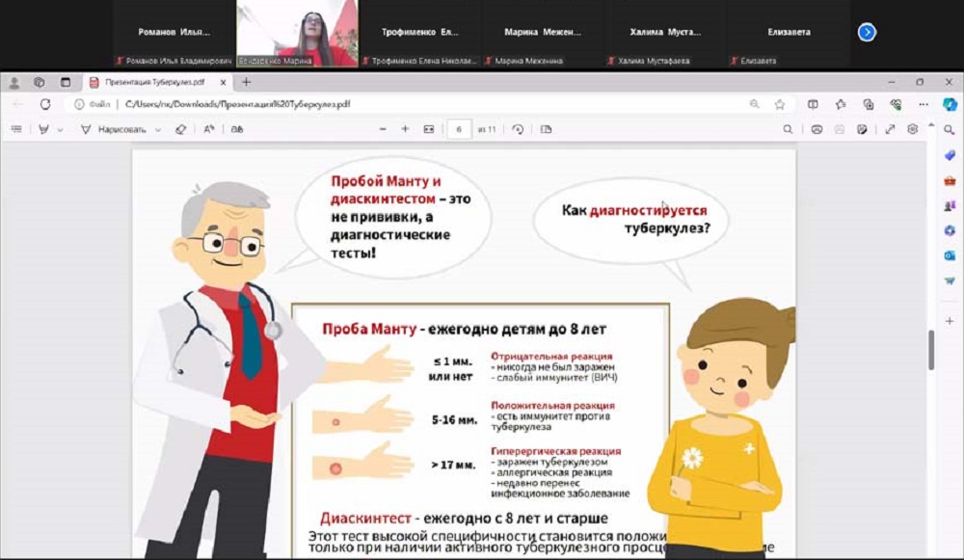Click the Нарисовать draw button
Image resolution: width=964 pixels, height=560 pixels.
pos(114,129)
